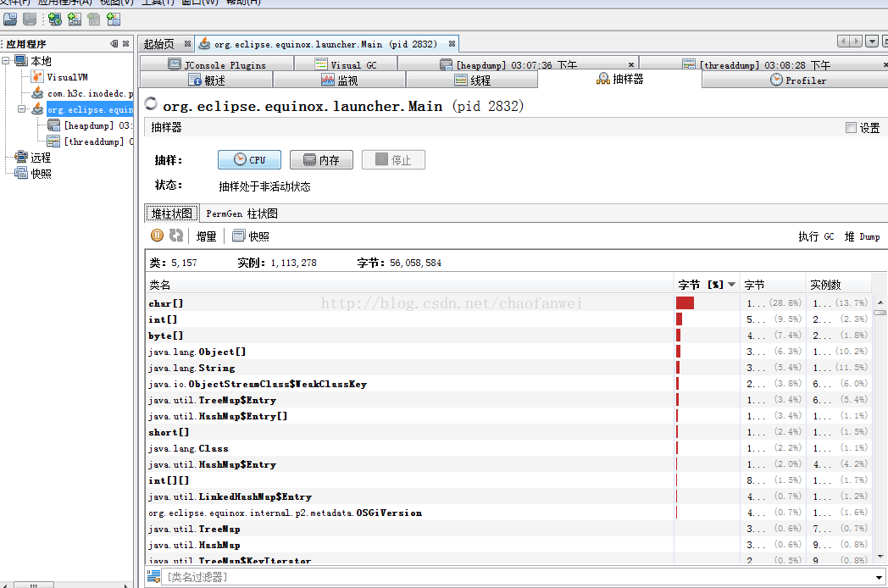Click 执行 GC
888x588 pixels.
[816, 236]
